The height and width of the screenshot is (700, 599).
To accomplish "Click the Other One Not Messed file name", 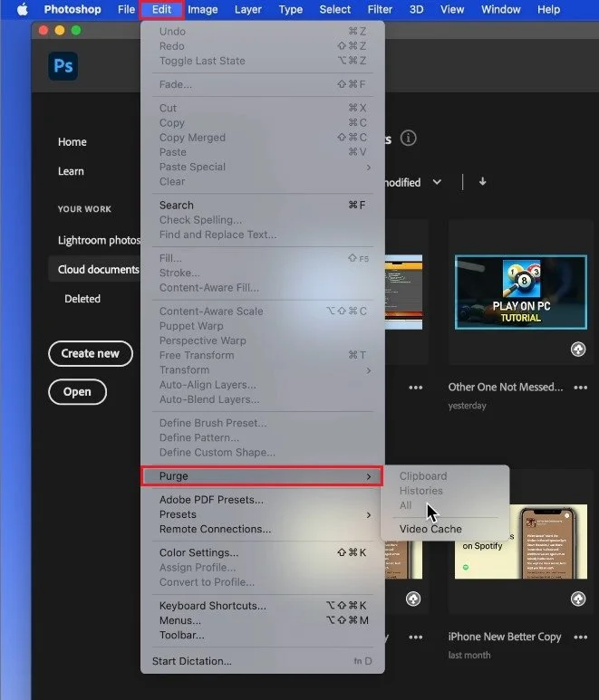I will click(506, 388).
